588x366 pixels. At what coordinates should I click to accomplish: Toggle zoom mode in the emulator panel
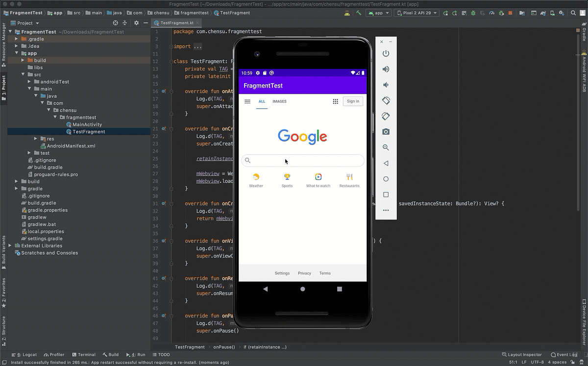point(386,147)
